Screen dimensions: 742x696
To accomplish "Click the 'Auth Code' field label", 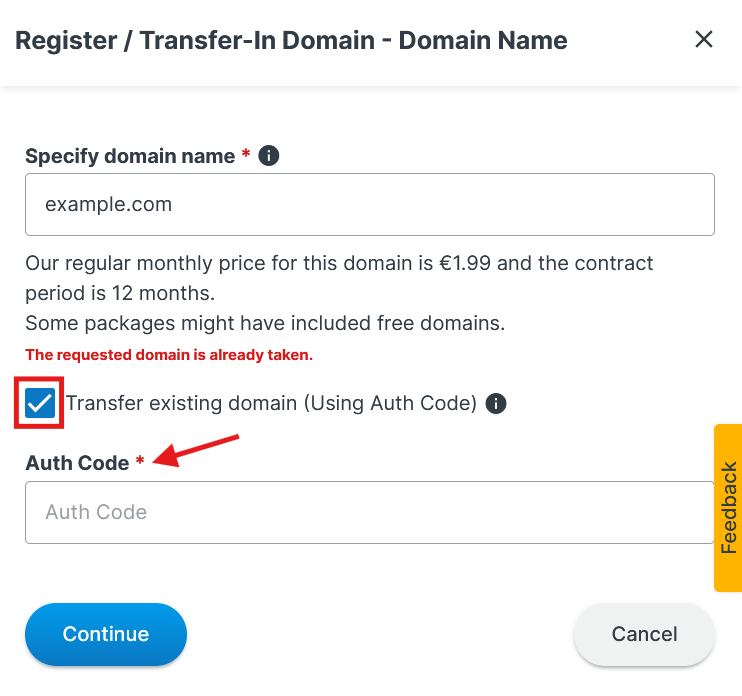I will click(77, 463).
